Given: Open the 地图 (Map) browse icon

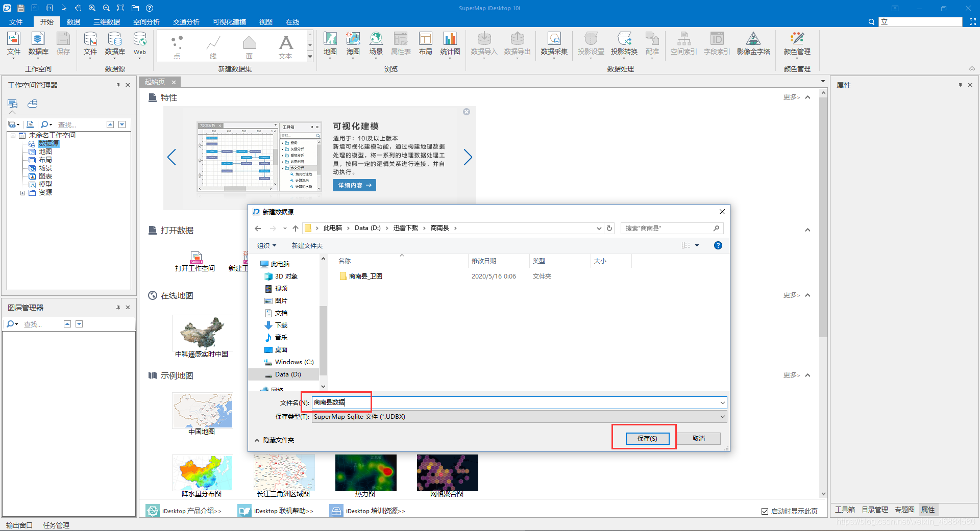Looking at the screenshot, I should click(330, 45).
